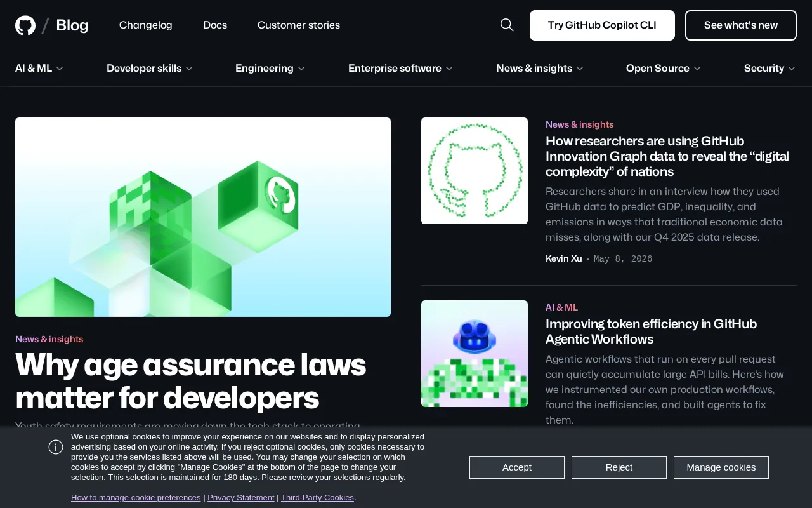Expand the Developer skills menu

pos(150,68)
